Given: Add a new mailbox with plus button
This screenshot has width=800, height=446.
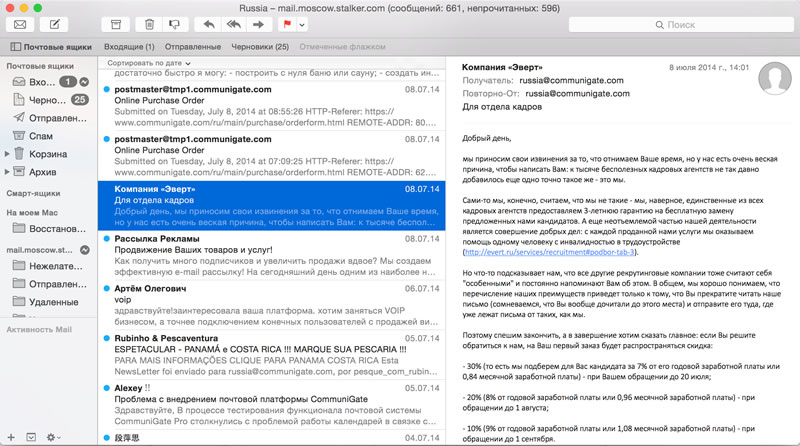Looking at the screenshot, I should click(x=11, y=437).
